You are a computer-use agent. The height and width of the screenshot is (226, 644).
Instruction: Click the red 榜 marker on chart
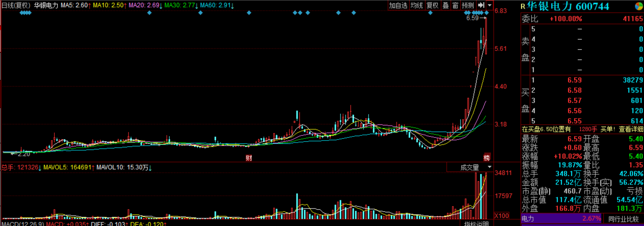point(487,158)
